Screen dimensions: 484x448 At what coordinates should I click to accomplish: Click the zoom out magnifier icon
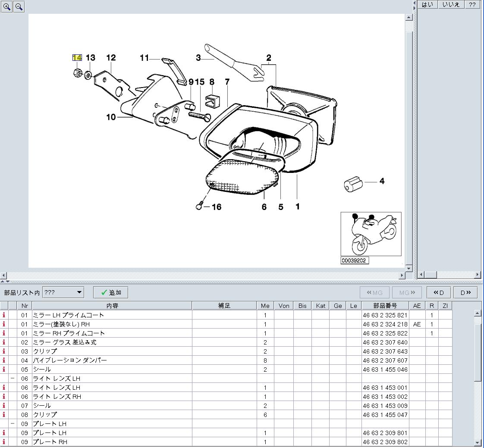coord(19,6)
